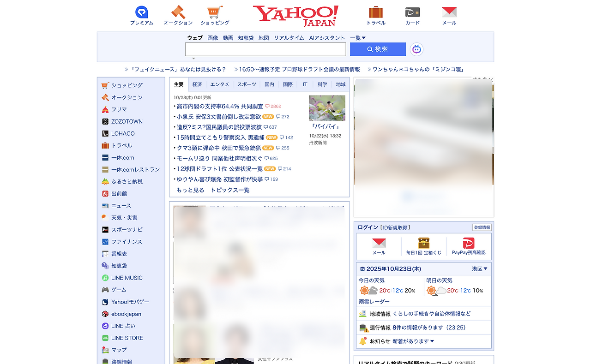Open the Yahoo!モバゲー sidebar link
591x364 pixels.
click(x=130, y=302)
